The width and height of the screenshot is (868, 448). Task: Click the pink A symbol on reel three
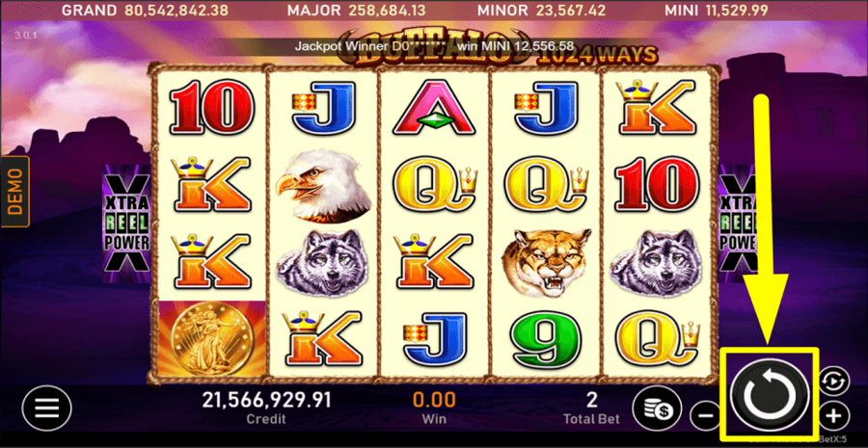434,107
